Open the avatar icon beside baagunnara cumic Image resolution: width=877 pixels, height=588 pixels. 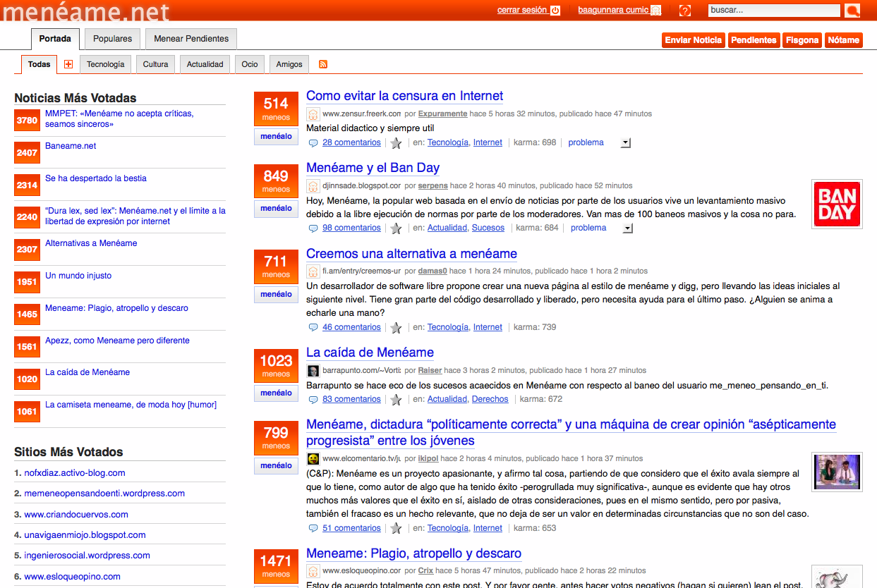[656, 11]
